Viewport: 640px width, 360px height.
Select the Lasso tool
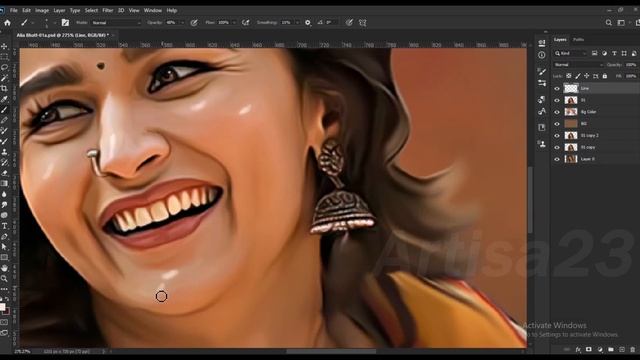point(4,67)
